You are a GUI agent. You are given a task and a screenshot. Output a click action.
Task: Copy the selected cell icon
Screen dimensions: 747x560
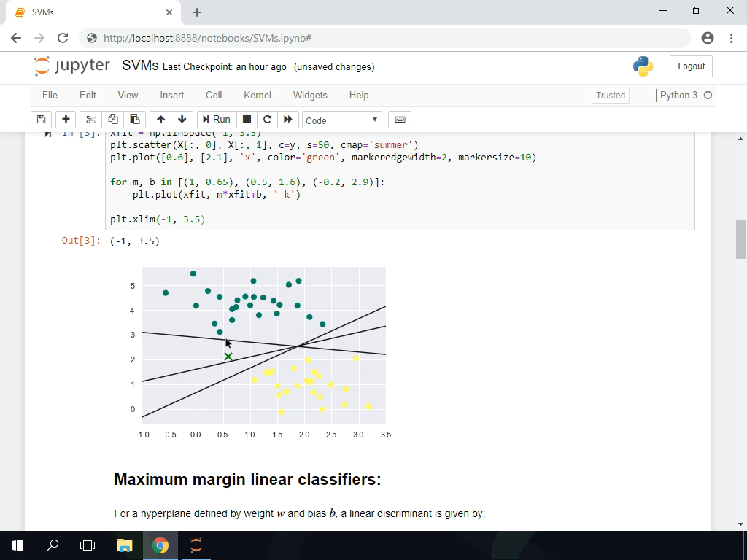(x=112, y=119)
